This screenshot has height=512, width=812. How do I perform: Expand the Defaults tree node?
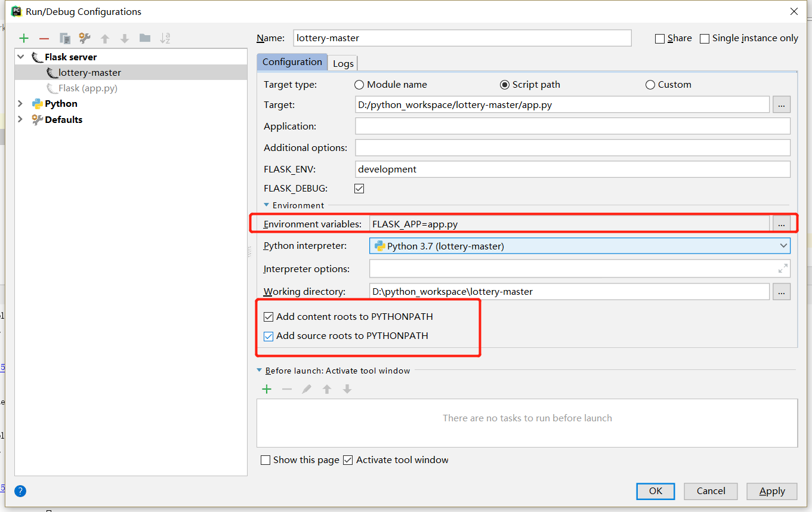click(21, 119)
